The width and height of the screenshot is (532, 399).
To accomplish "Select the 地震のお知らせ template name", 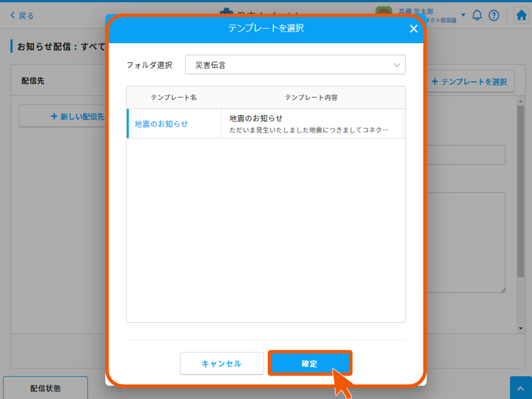I will (x=162, y=124).
